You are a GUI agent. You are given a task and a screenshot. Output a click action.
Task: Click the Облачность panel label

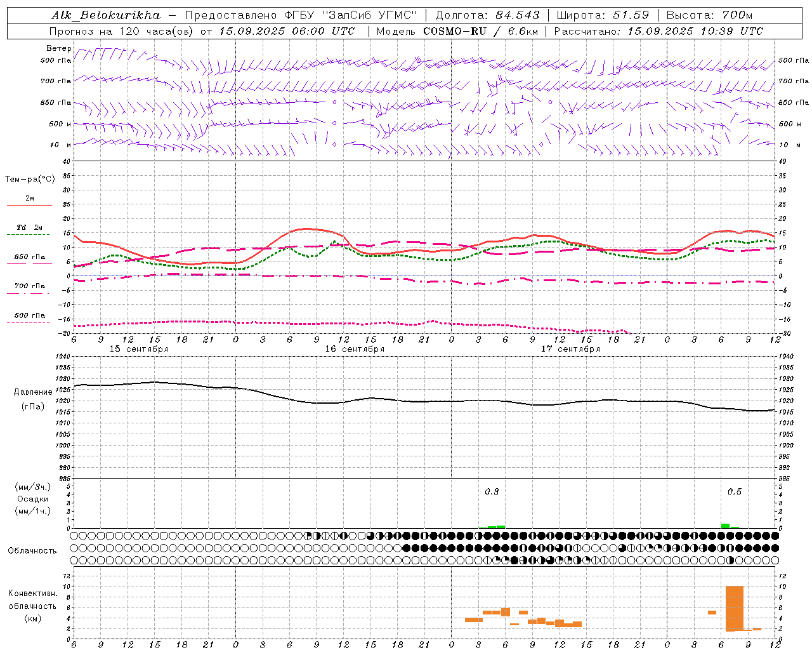coord(32,551)
